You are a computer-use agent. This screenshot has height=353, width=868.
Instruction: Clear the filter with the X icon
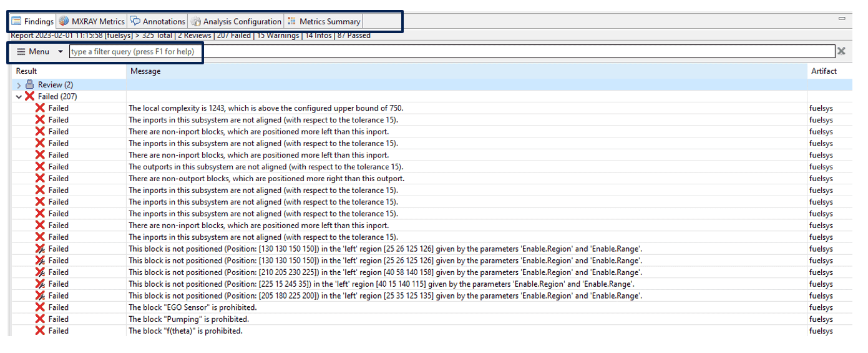[841, 51]
